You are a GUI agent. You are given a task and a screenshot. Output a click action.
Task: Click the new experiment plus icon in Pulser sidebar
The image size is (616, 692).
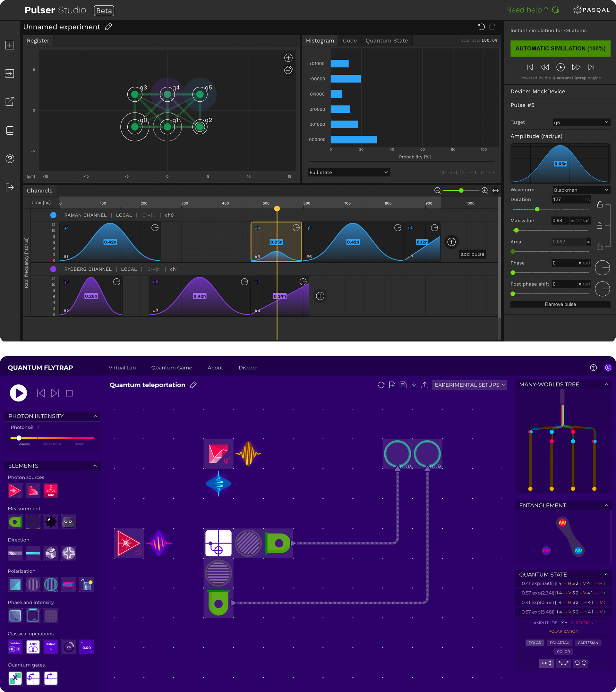10,45
